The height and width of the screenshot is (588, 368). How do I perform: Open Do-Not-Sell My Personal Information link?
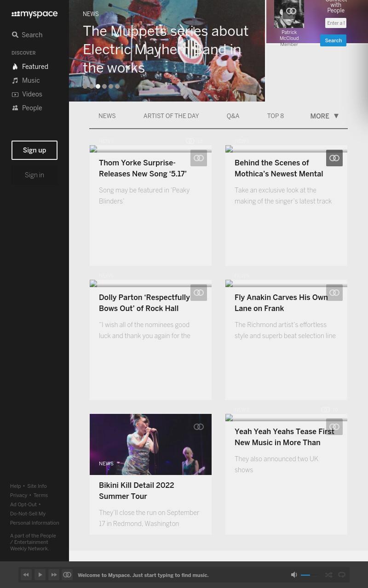tap(34, 518)
